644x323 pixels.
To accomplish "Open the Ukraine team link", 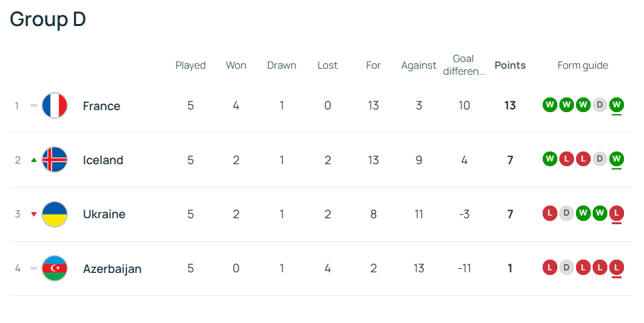I will pos(104,214).
